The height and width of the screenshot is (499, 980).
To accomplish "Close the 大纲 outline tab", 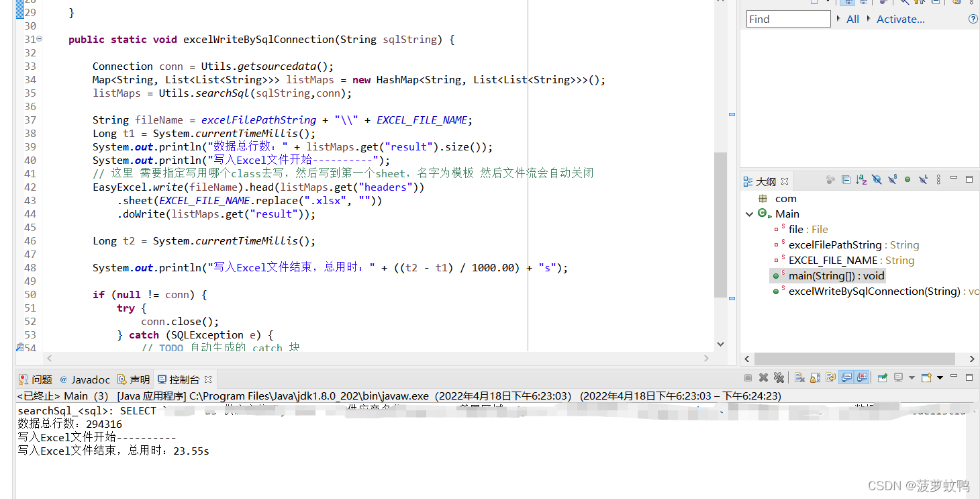I will [x=785, y=181].
